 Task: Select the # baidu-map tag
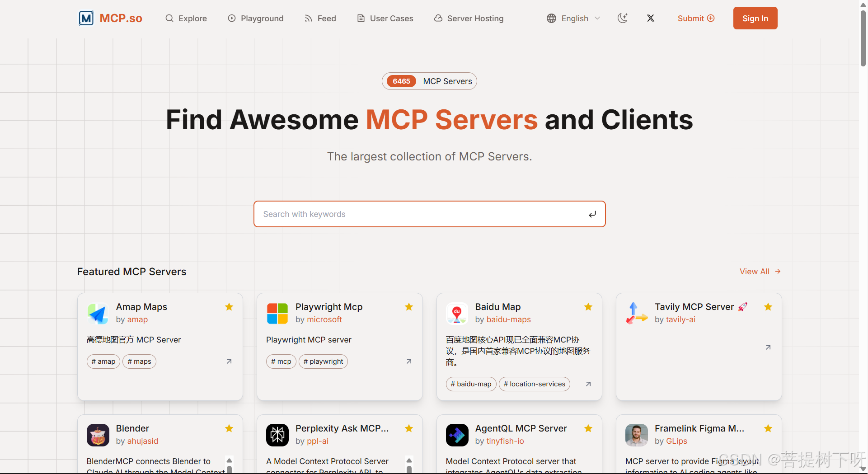click(471, 384)
